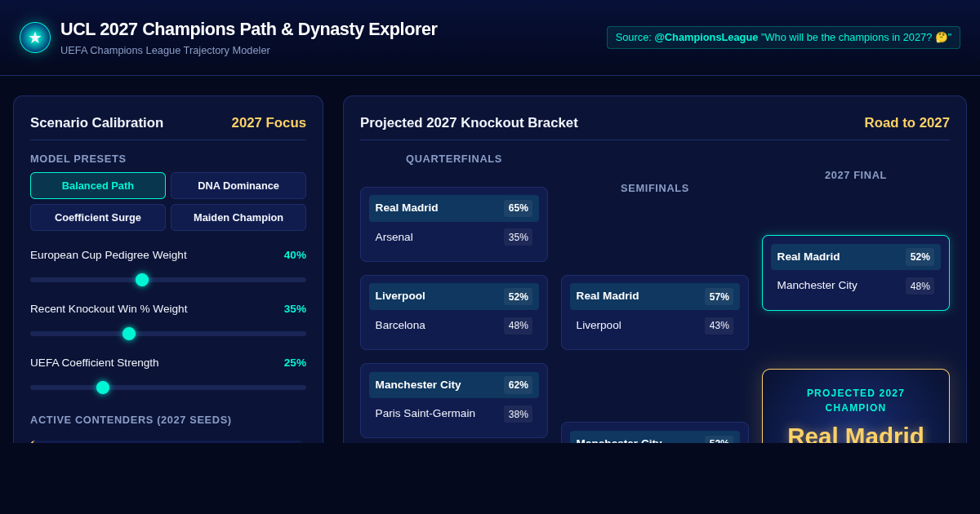Click the 40% pedigree weight value

point(295,255)
